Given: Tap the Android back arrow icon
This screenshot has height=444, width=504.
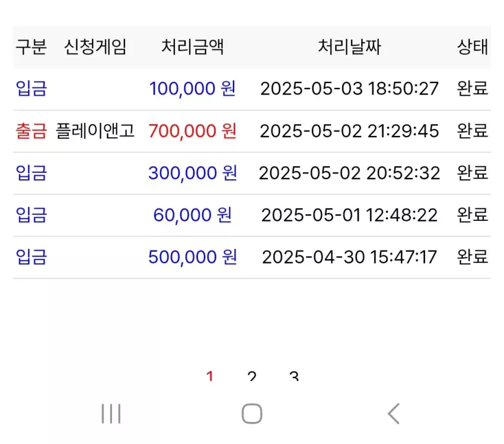Looking at the screenshot, I should point(394,414).
